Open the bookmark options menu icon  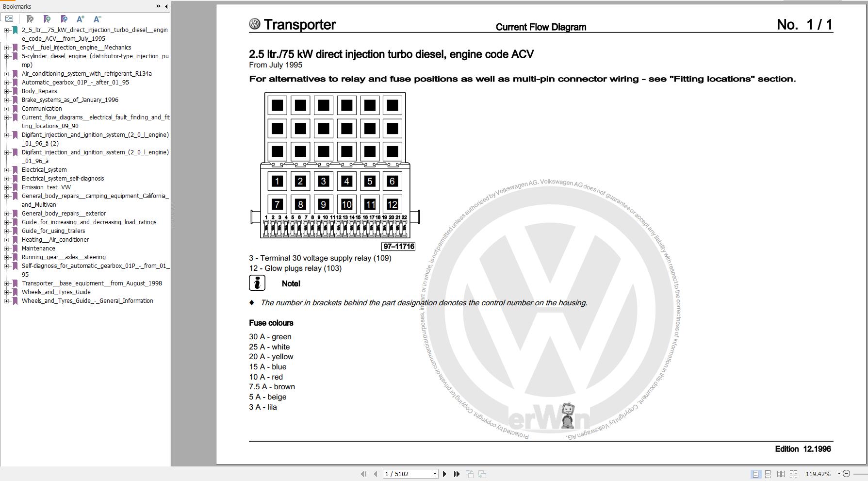coord(9,19)
